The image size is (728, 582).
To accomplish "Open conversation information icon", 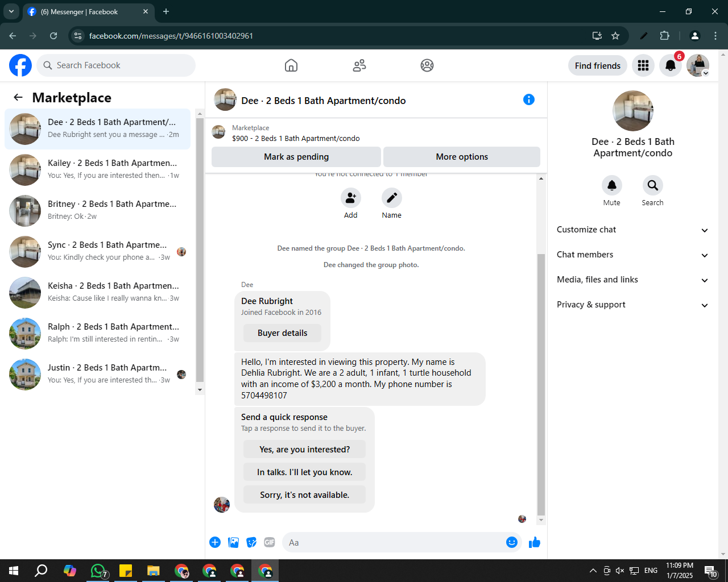I will (x=529, y=99).
